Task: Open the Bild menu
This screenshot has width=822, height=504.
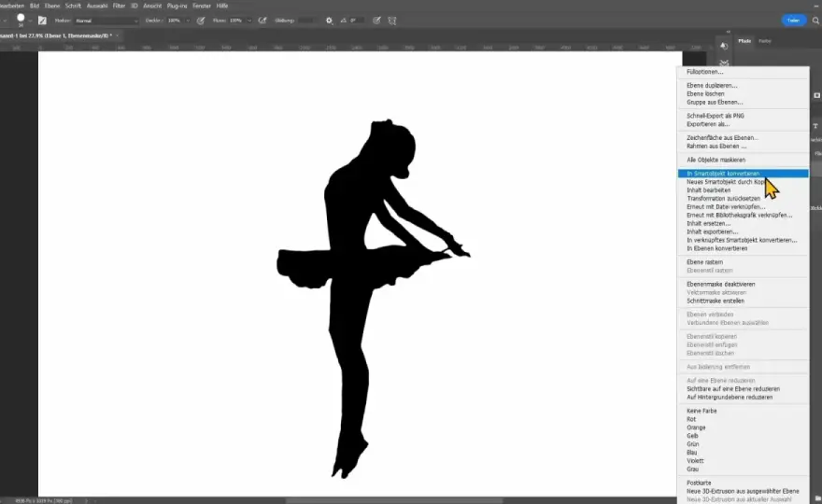Action: click(34, 6)
